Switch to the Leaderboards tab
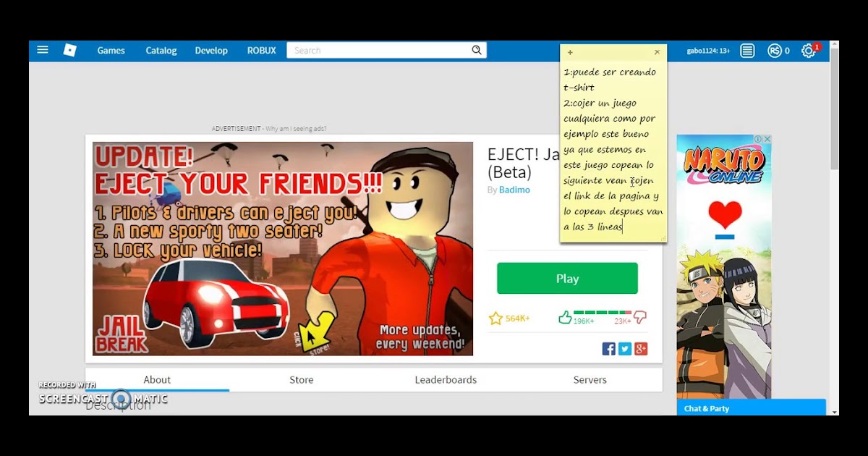This screenshot has width=868, height=456. point(446,380)
